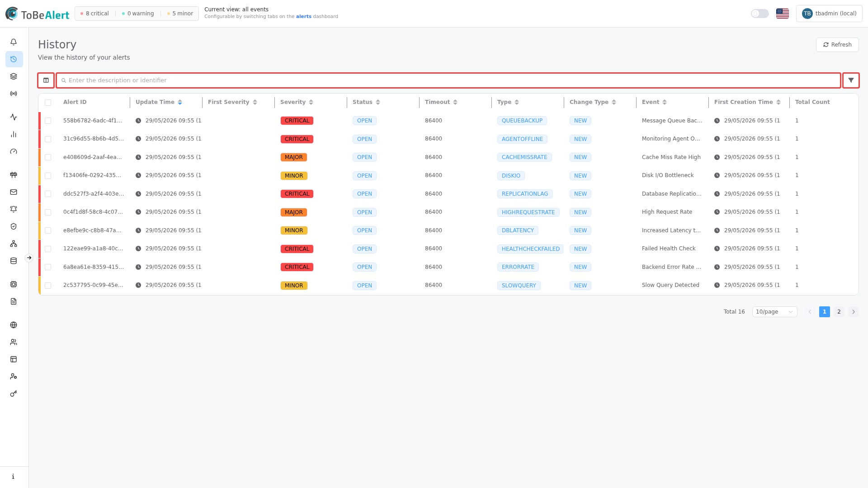This screenshot has width=868, height=488.
Task: Open the 10/page size dropdown
Action: coord(774,312)
